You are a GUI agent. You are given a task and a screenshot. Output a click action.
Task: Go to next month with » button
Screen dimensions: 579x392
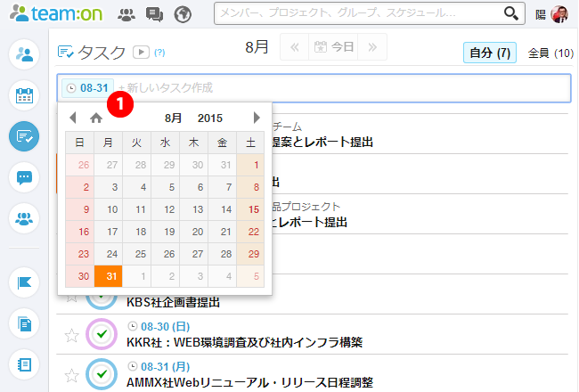click(x=372, y=47)
